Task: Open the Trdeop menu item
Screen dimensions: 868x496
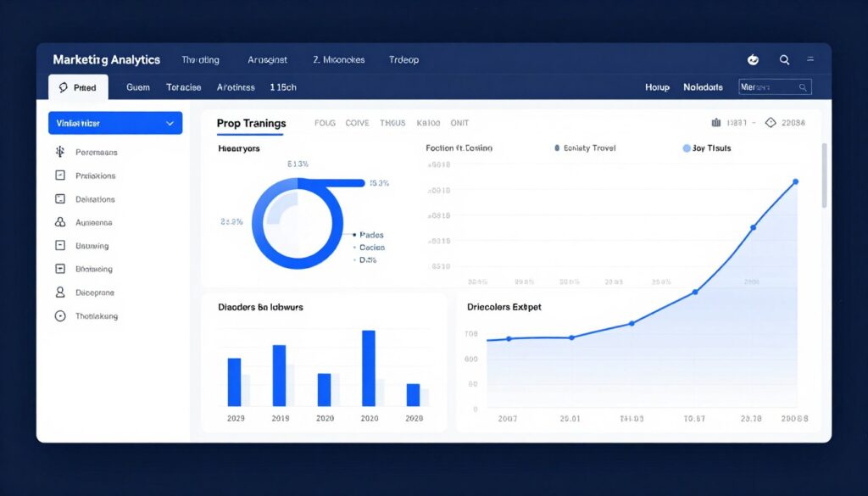Action: [403, 60]
